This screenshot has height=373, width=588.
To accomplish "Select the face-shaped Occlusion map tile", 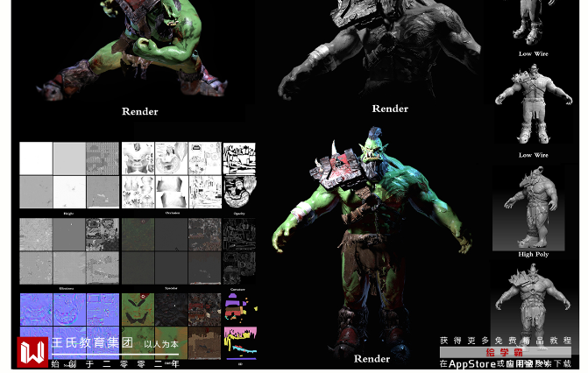I will [x=138, y=158].
